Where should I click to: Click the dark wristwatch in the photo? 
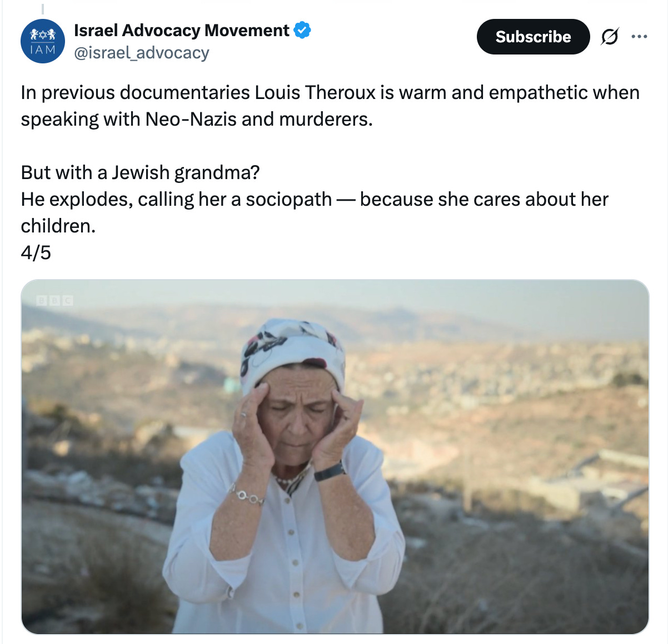(330, 472)
